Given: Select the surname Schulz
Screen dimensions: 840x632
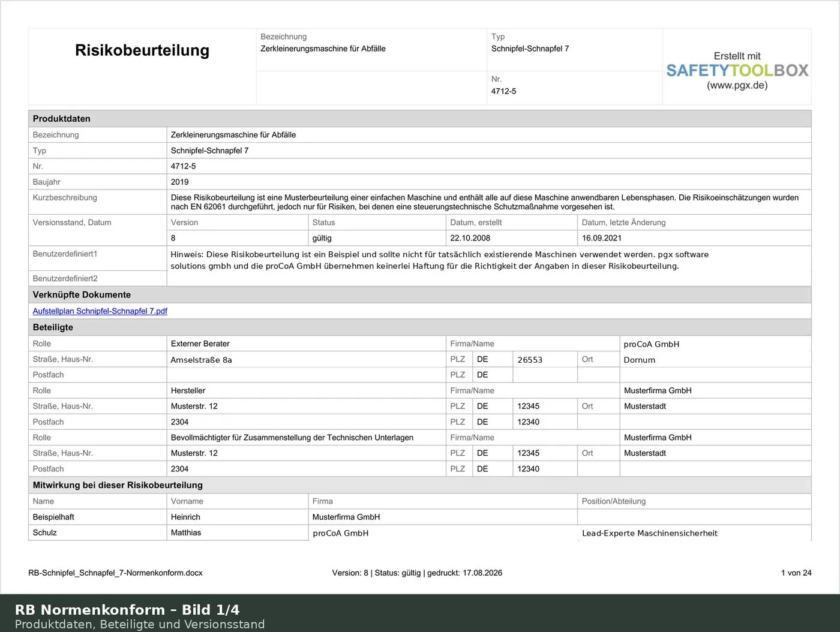Looking at the screenshot, I should (x=44, y=532).
